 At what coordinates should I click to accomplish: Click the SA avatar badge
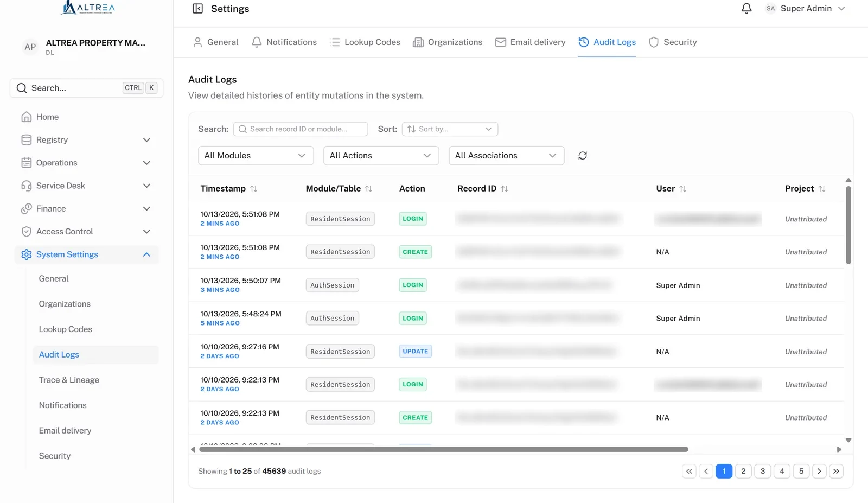pyautogui.click(x=770, y=9)
